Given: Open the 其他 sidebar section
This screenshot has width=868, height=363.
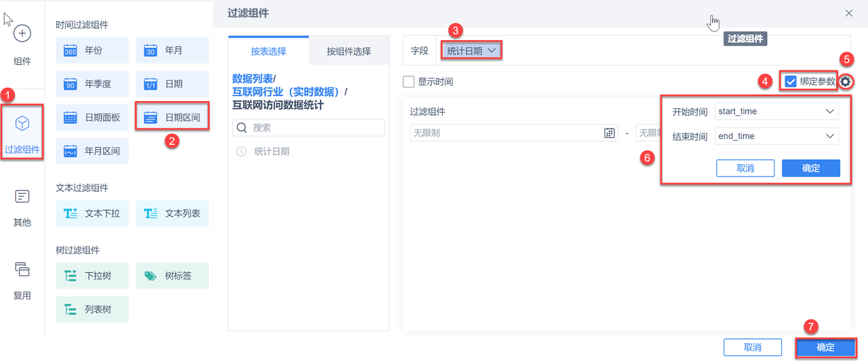Looking at the screenshot, I should [x=22, y=207].
